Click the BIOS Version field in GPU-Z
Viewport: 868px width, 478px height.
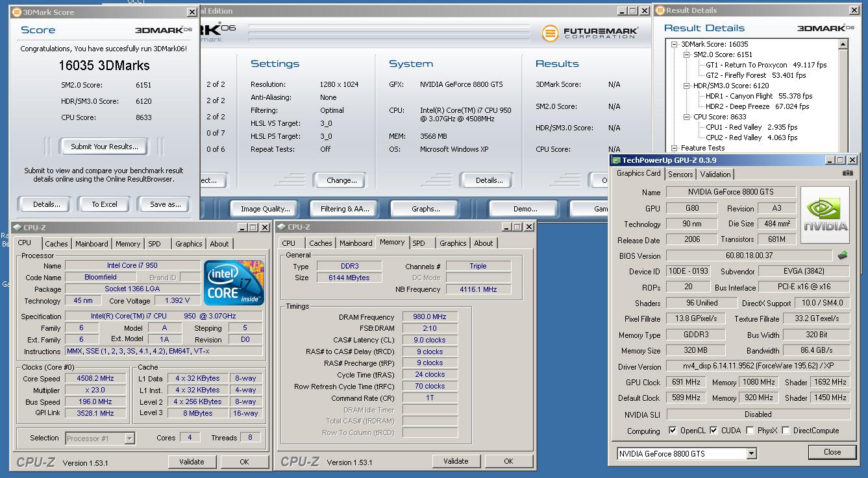coord(749,256)
